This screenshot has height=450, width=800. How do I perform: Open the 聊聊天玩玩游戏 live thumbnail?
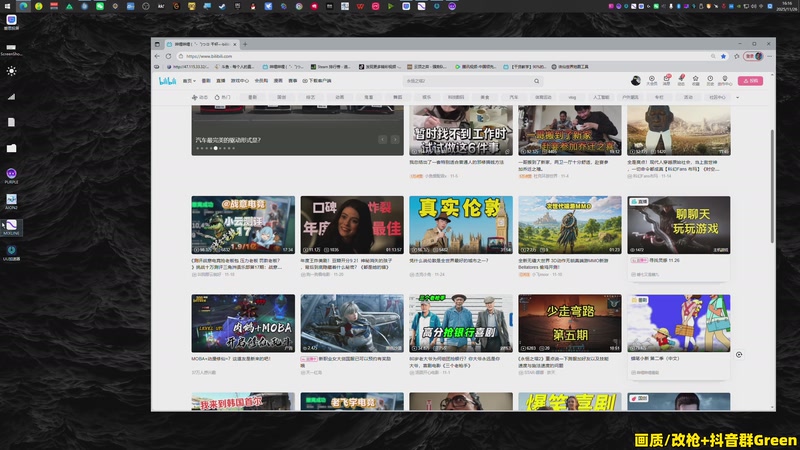679,224
